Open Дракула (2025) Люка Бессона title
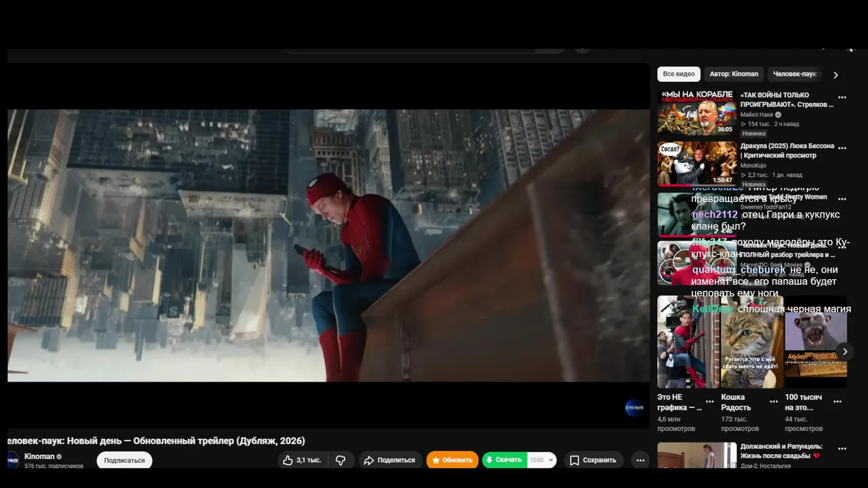This screenshot has height=488, width=868. tap(787, 150)
